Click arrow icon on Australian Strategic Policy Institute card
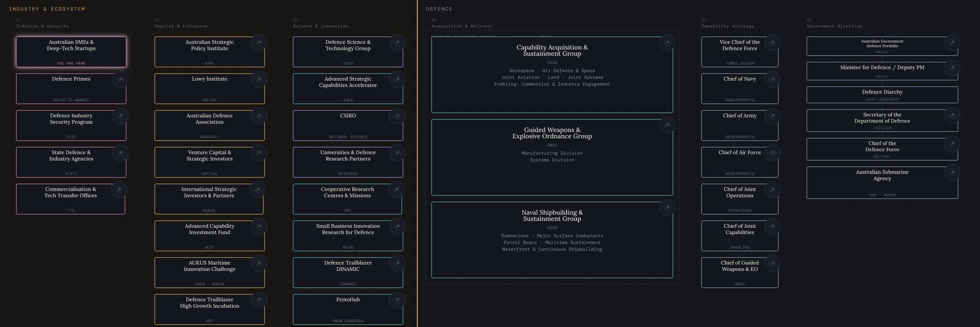The height and width of the screenshot is (327, 980). 259,42
